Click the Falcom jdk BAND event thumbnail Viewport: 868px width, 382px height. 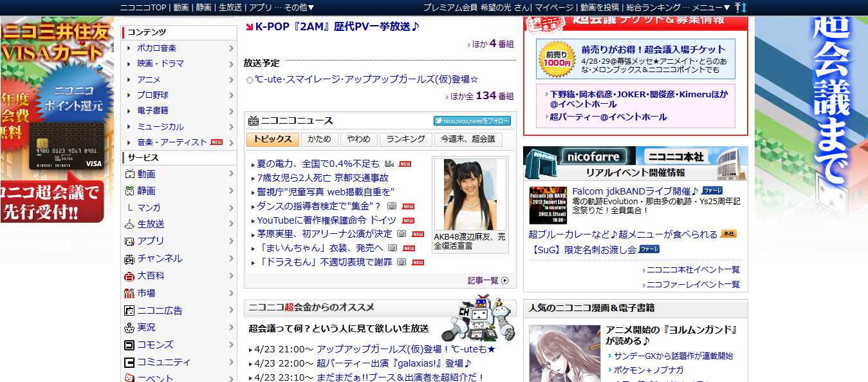pyautogui.click(x=548, y=205)
